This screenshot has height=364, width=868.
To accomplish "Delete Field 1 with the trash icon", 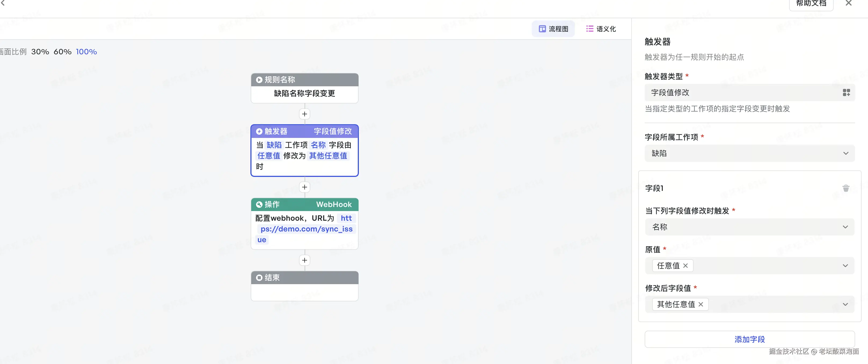I will 846,188.
